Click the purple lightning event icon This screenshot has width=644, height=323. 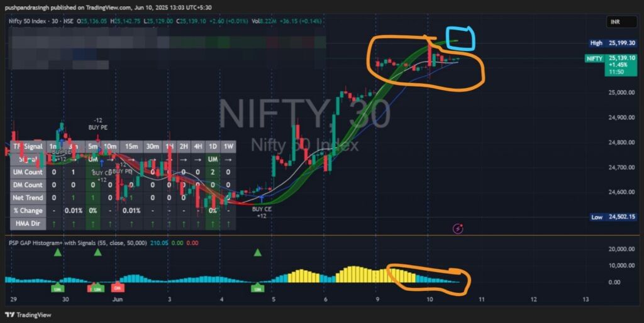[x=458, y=229]
